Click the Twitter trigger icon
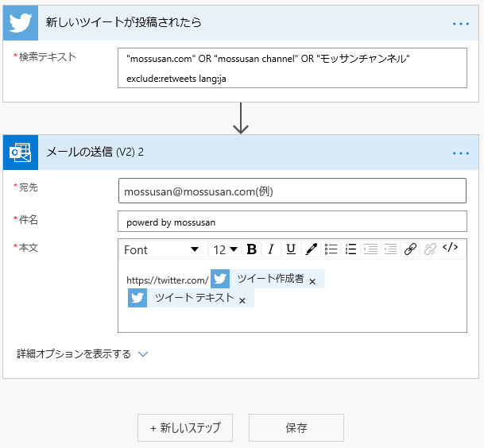 (x=21, y=22)
